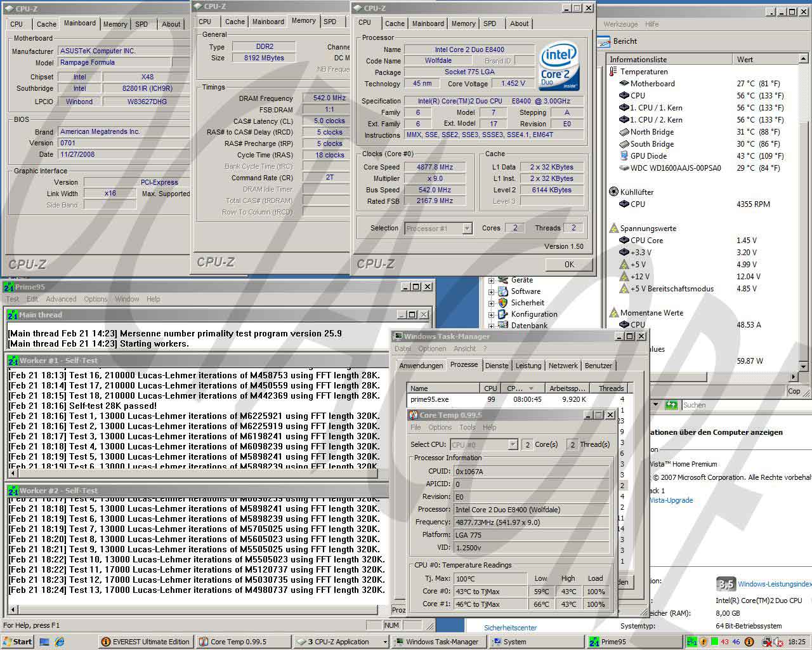Open Hilfe menu in EVEREST
Screen dimensions: 812x650
click(x=652, y=24)
